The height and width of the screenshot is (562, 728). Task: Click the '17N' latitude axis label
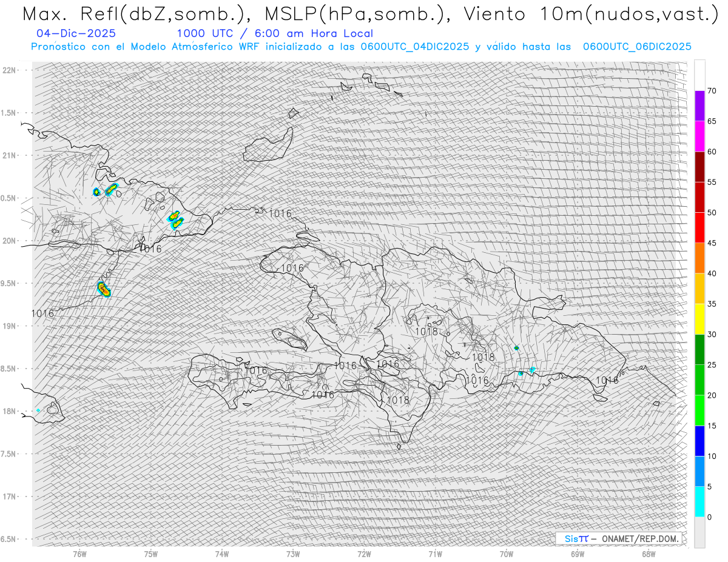(8, 497)
